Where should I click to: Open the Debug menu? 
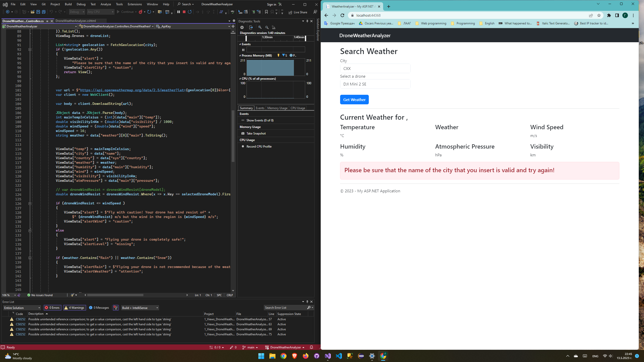tap(81, 4)
